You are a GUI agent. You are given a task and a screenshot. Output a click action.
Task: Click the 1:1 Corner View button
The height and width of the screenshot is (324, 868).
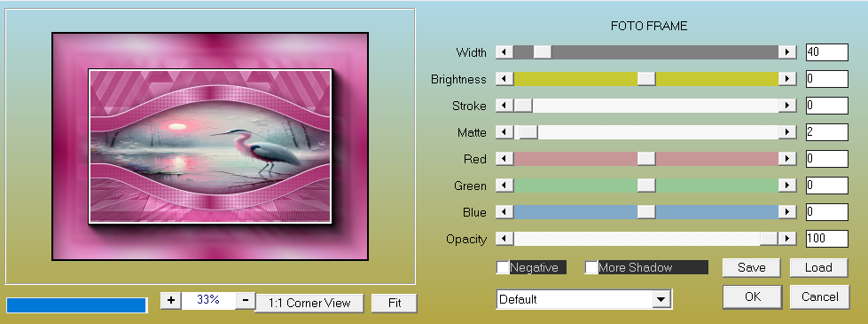pos(309,303)
